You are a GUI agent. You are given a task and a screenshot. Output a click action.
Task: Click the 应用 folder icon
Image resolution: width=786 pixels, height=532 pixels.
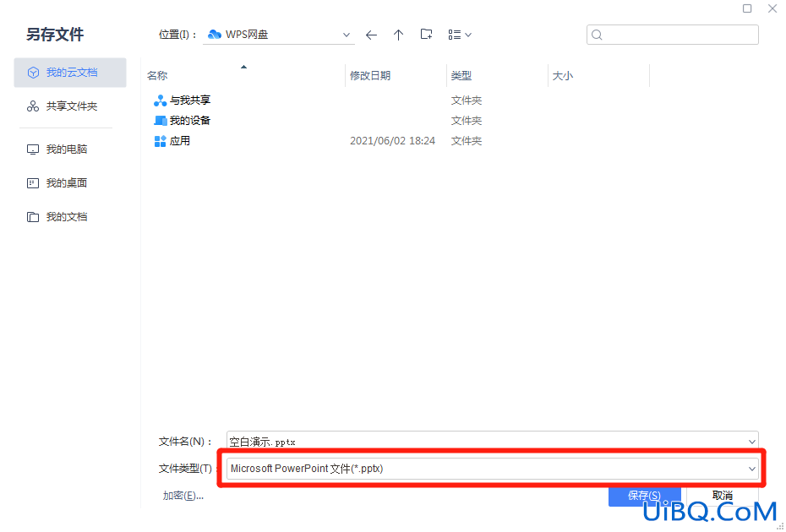pos(161,141)
